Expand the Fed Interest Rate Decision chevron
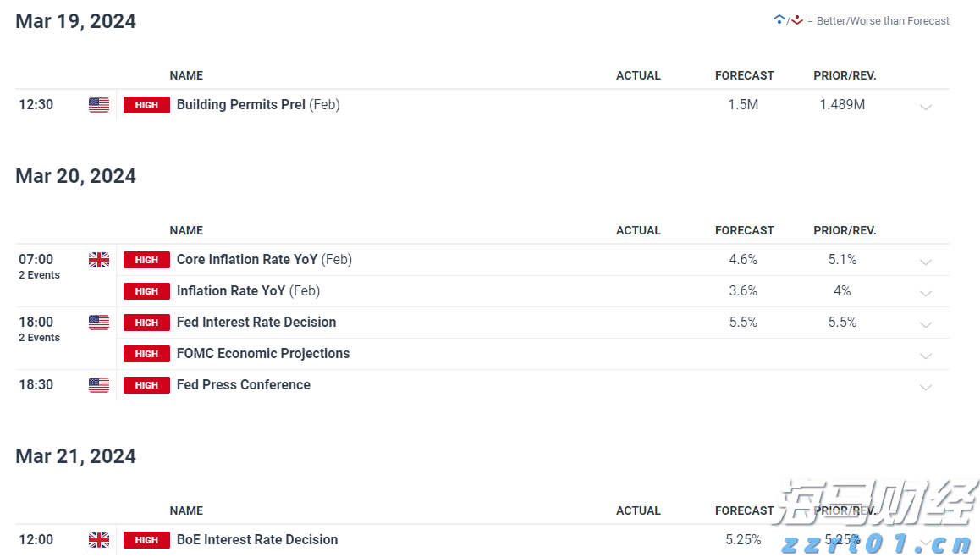Viewport: 980px width, 557px height. [926, 324]
